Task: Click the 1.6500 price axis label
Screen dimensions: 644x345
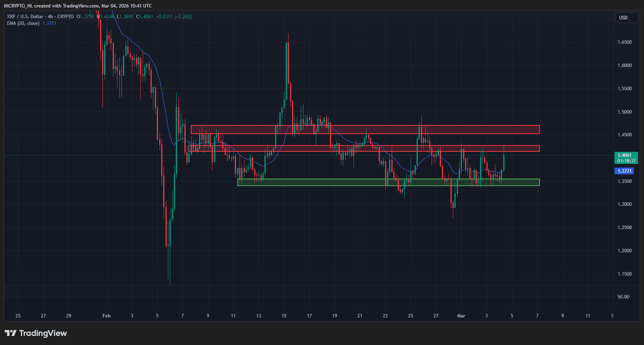Action: [x=624, y=42]
